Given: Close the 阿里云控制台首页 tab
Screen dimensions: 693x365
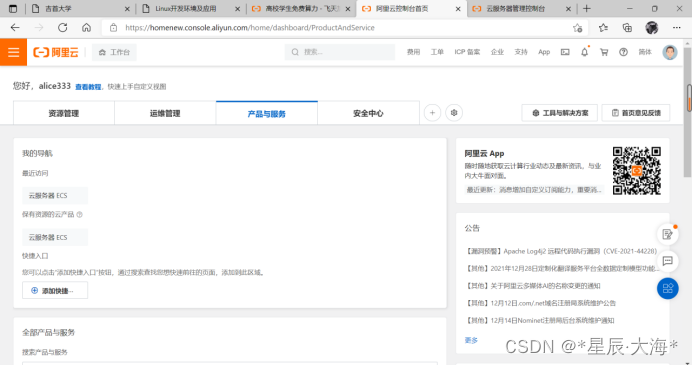Looking at the screenshot, I should coord(458,8).
